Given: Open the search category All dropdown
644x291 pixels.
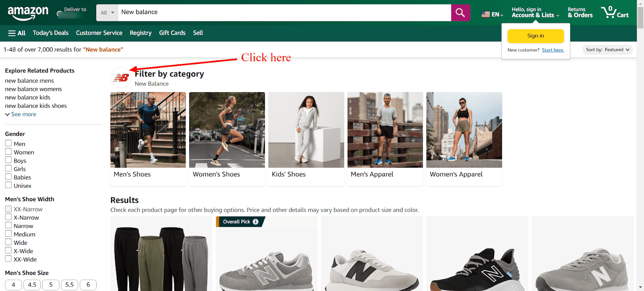Looking at the screenshot, I should click(107, 13).
